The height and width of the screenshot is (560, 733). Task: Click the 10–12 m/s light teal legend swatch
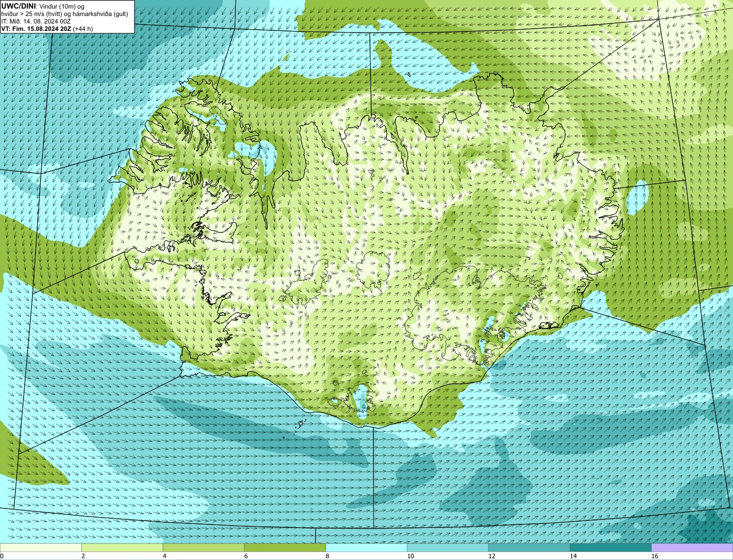point(448,548)
